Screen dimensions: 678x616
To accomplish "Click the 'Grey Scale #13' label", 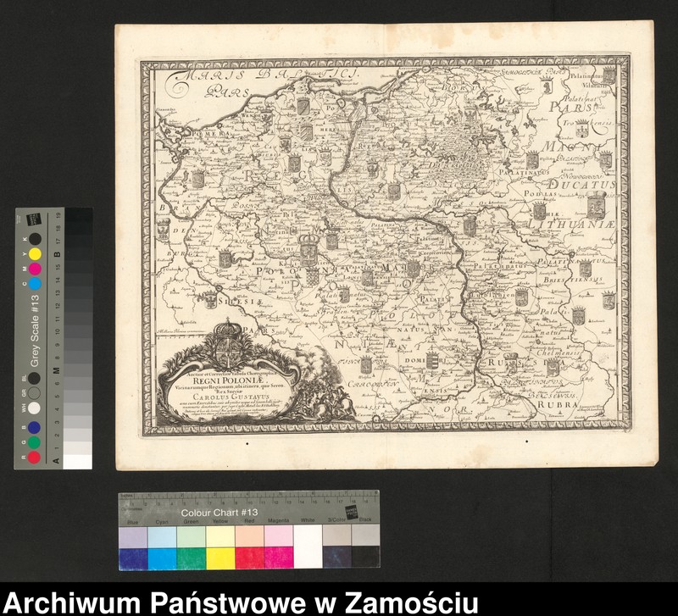I will point(35,331).
